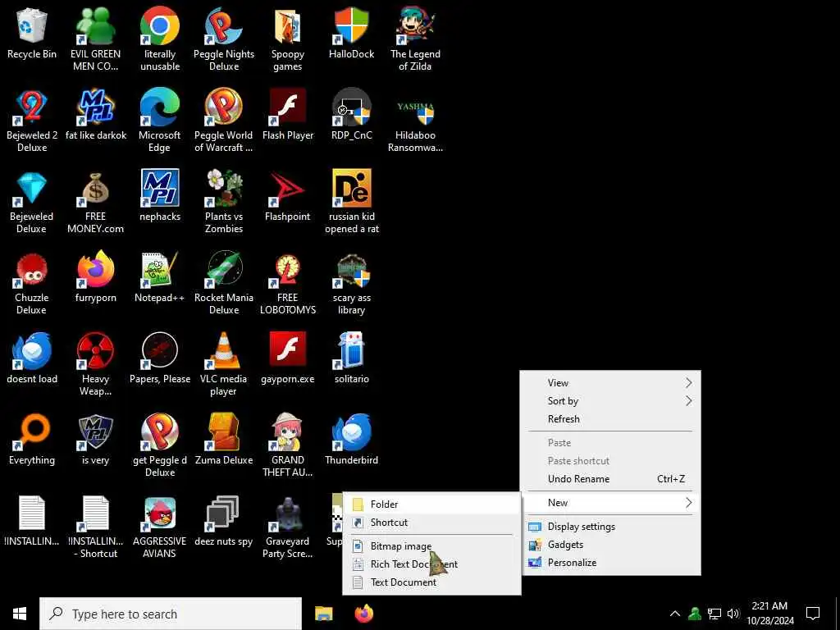
Task: Select the Bejeweled Deluxe diamond icon
Action: point(32,203)
